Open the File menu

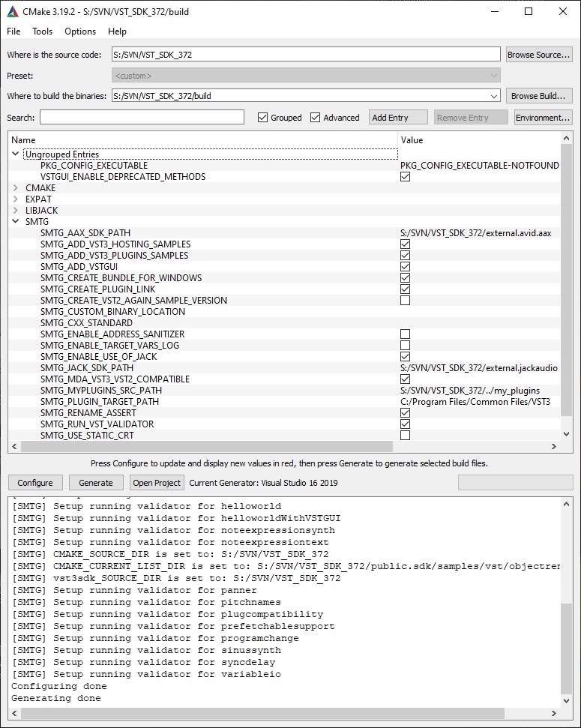(x=13, y=31)
